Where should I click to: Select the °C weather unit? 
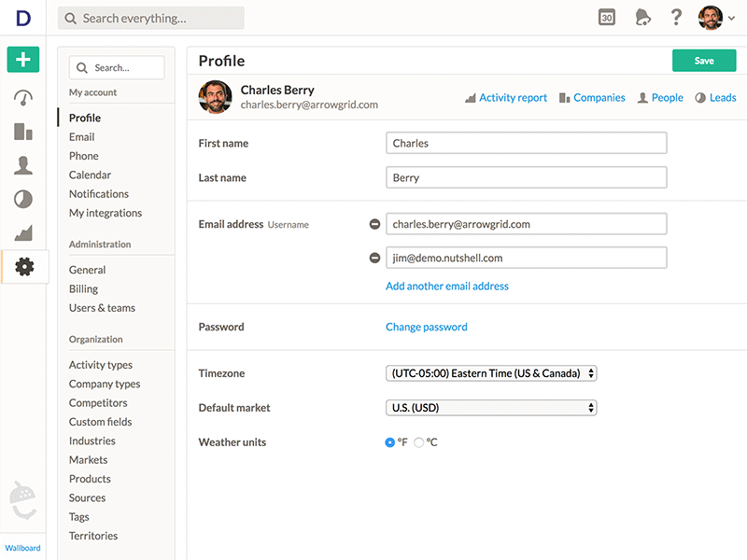[419, 442]
